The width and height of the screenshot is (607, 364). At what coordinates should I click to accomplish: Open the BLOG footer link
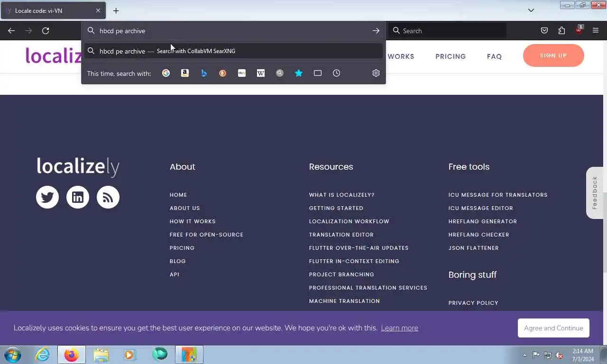tap(178, 261)
